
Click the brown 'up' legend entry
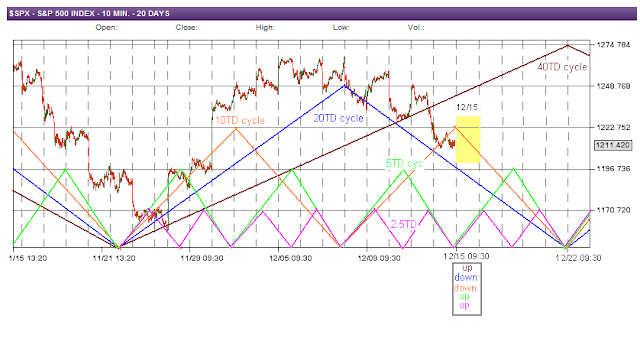pos(467,268)
